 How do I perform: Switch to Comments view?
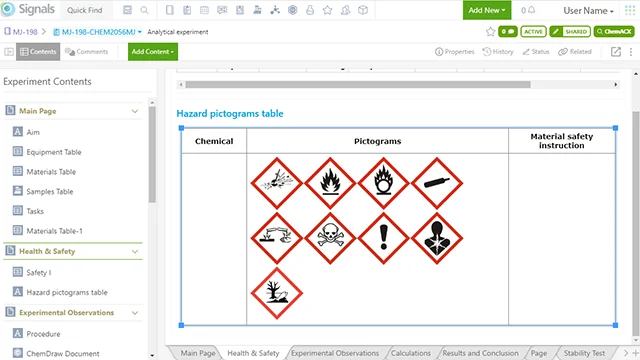coord(87,52)
